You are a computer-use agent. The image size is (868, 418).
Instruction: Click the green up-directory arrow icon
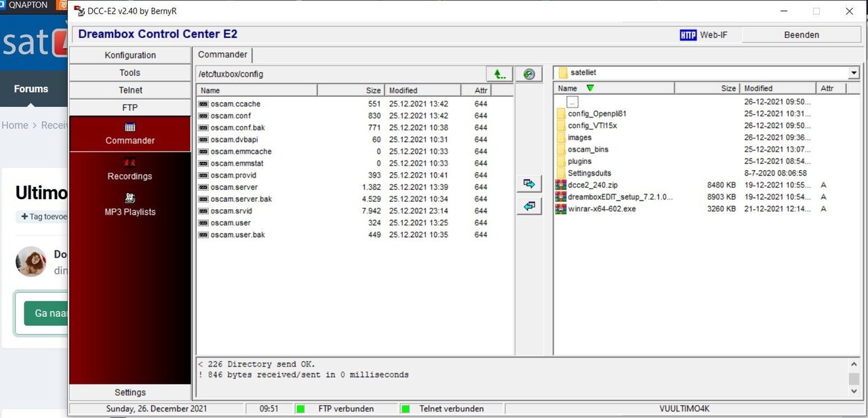pyautogui.click(x=500, y=73)
